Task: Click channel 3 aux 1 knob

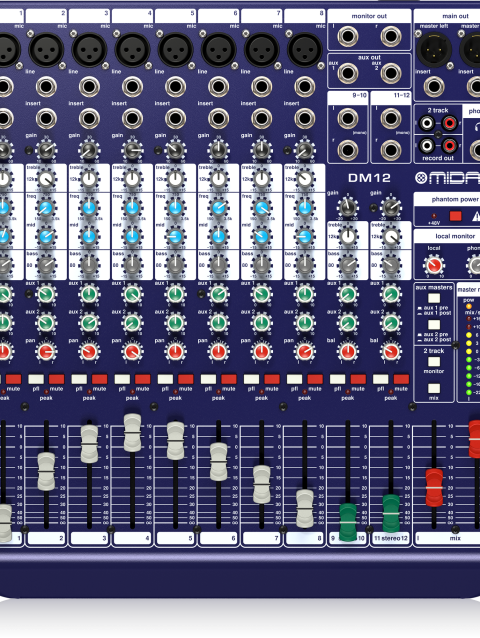Action: click(x=89, y=294)
